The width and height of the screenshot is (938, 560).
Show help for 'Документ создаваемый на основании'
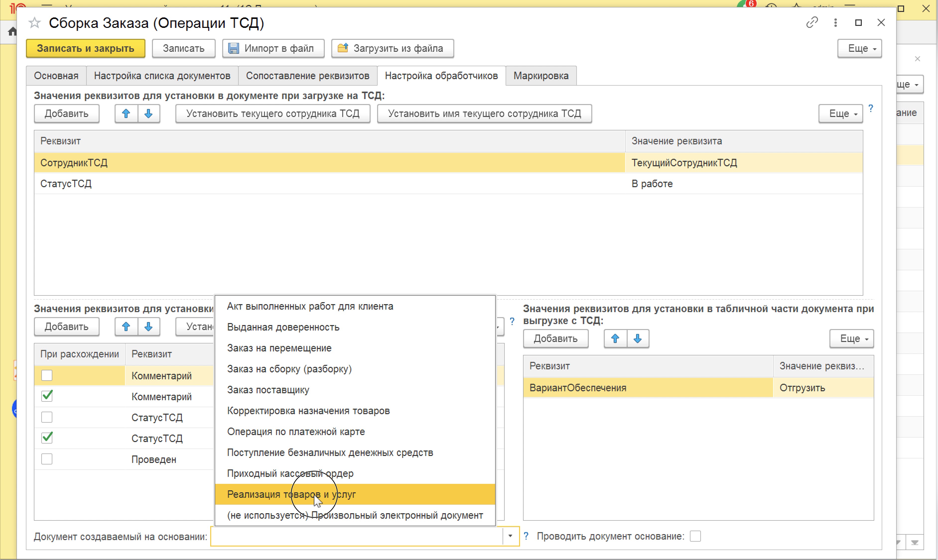(x=526, y=536)
